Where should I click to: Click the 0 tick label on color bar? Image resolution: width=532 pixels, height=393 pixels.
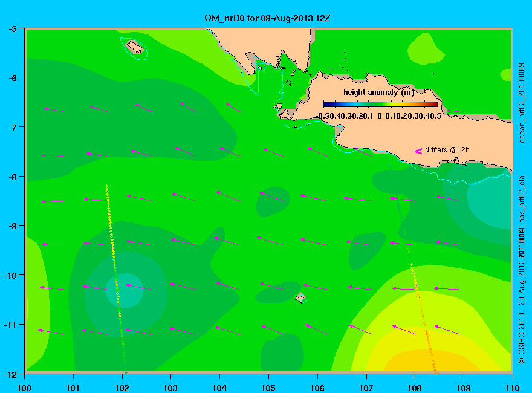click(379, 116)
